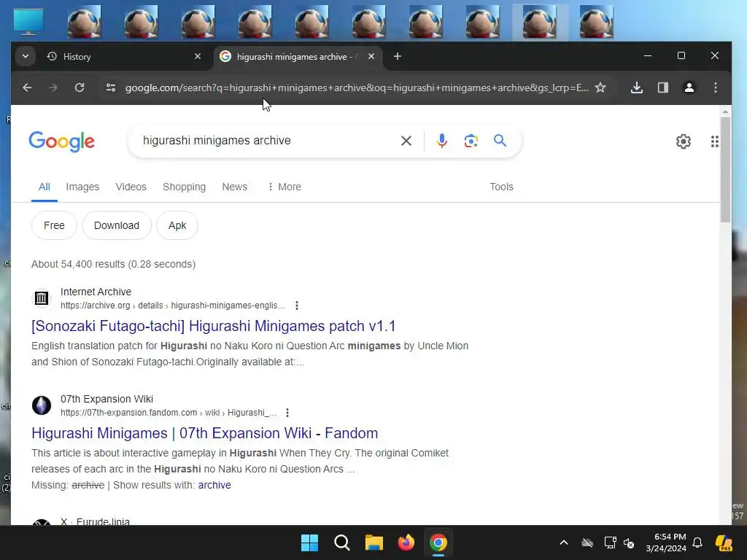
Task: Close the History tab
Action: [198, 56]
